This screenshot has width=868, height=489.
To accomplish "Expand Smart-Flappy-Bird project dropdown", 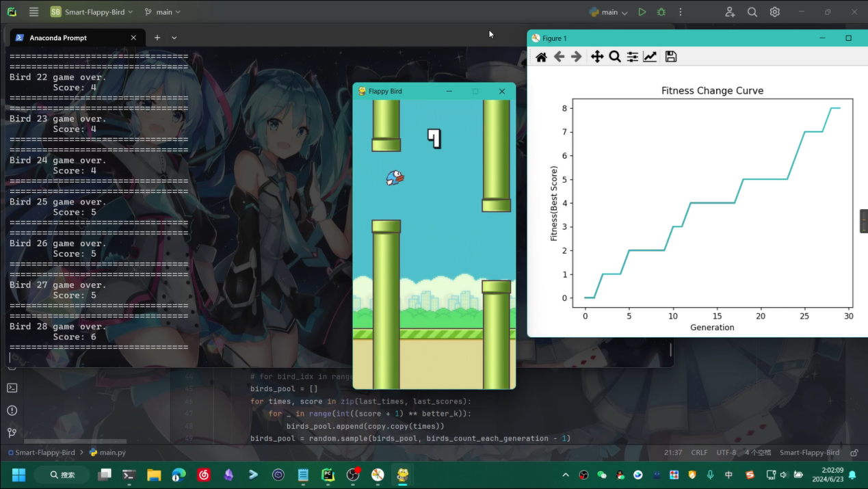I will click(x=92, y=12).
